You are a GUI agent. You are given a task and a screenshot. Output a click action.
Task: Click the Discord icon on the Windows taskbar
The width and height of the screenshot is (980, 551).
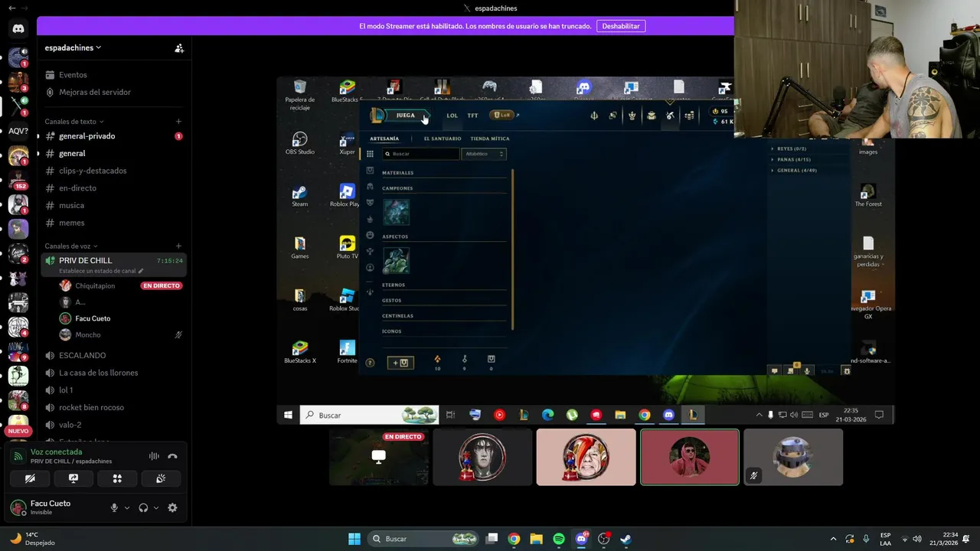(x=581, y=539)
